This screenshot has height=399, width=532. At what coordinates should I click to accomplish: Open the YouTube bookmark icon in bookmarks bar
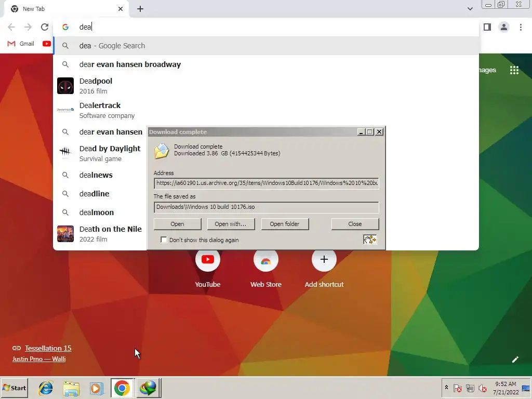[x=47, y=44]
